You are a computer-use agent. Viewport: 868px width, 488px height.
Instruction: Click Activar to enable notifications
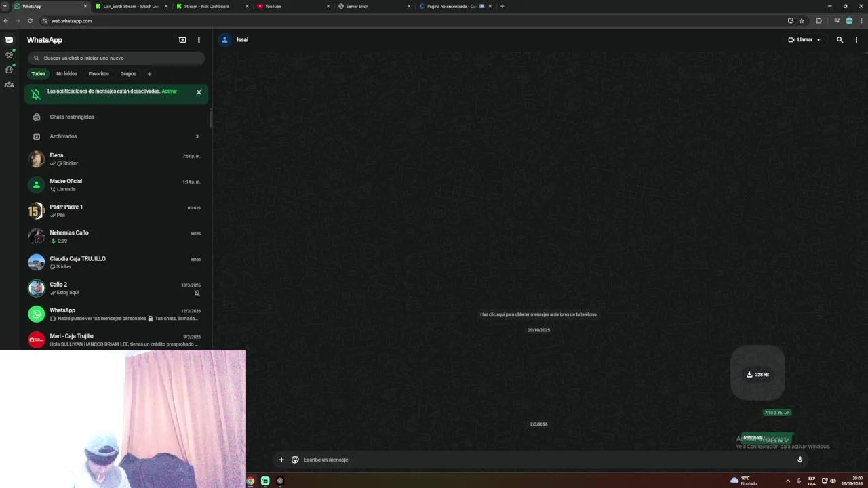[170, 91]
